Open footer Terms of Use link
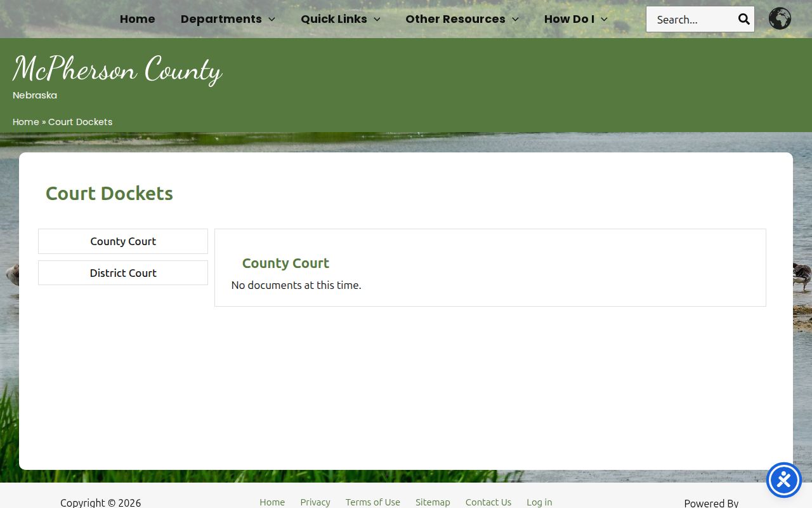Viewport: 812px width, 508px height. [373, 502]
